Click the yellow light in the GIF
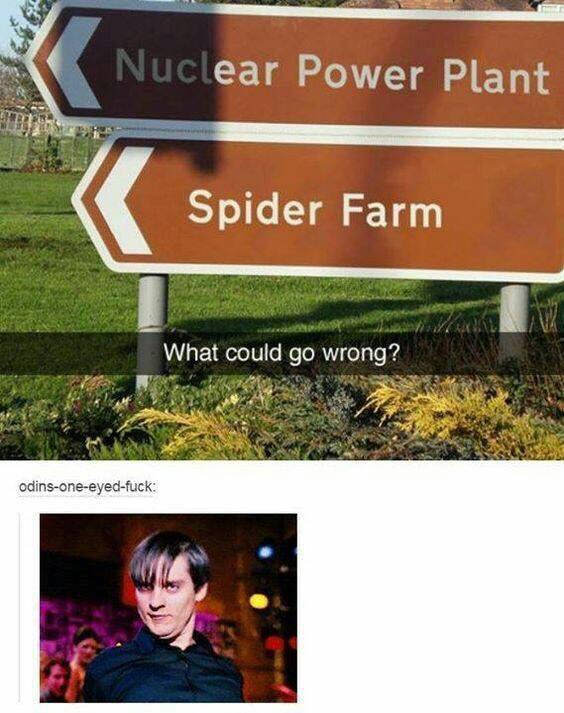The width and height of the screenshot is (564, 713). pos(258,601)
